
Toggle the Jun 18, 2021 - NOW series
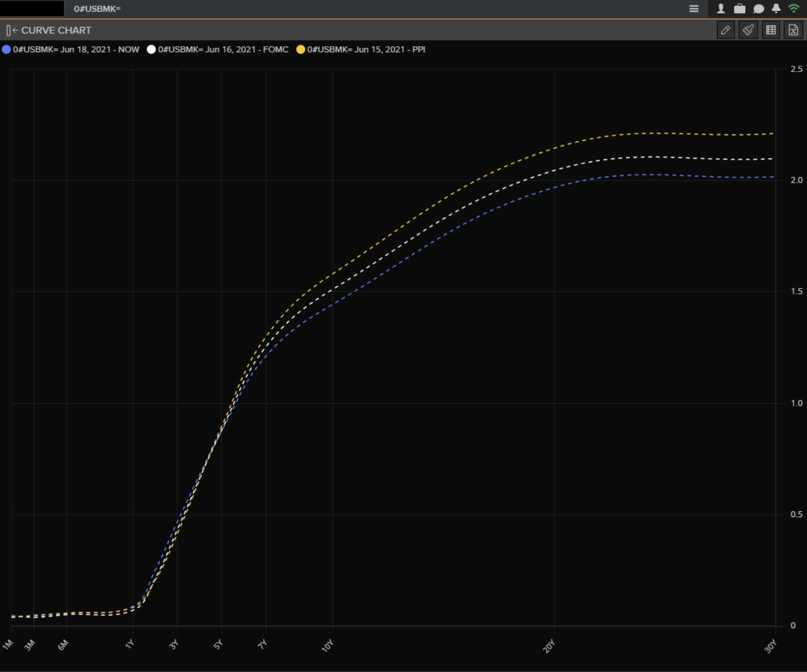76,50
